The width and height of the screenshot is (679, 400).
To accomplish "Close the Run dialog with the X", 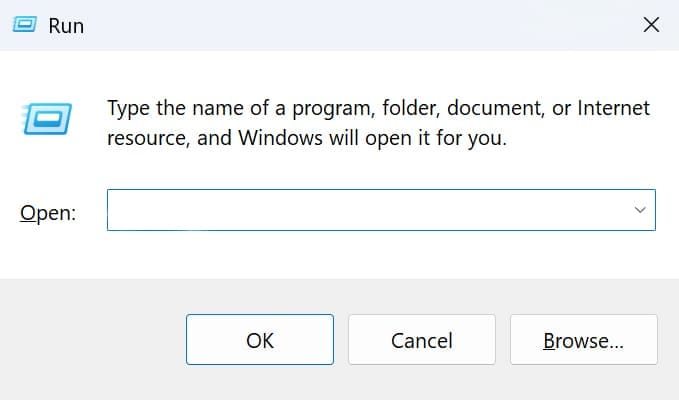I will tap(651, 26).
